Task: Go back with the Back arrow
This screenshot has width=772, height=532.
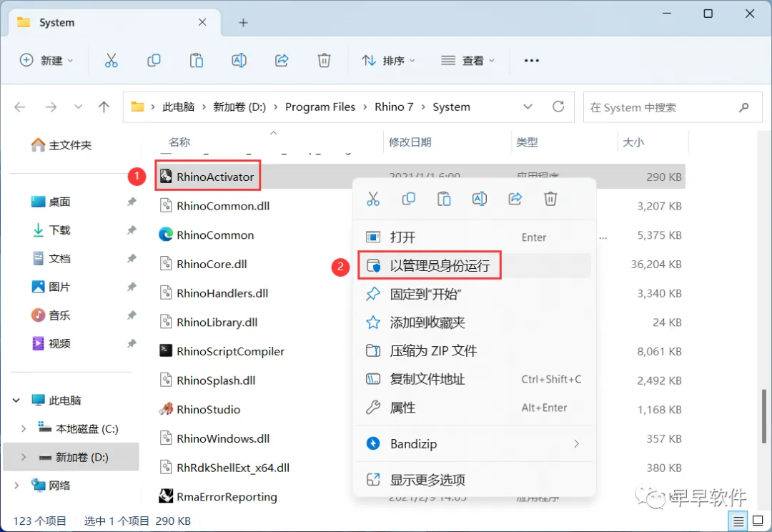Action: (20, 107)
